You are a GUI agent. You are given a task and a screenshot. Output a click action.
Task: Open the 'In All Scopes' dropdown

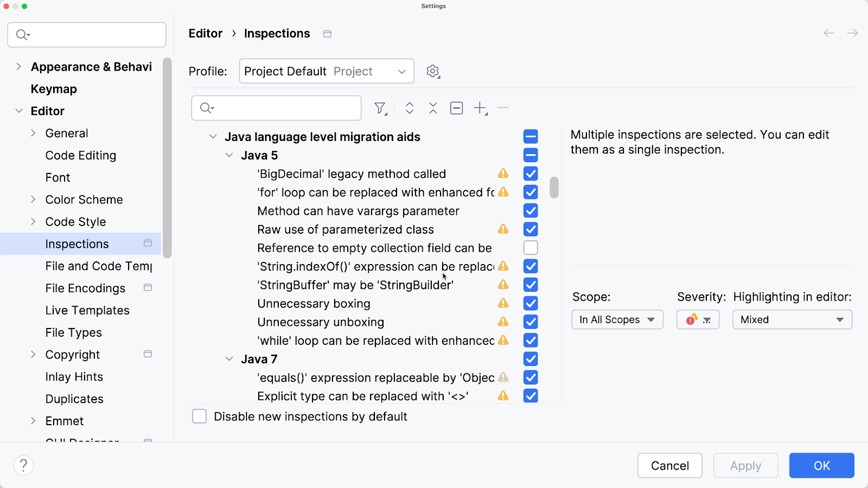(x=617, y=320)
